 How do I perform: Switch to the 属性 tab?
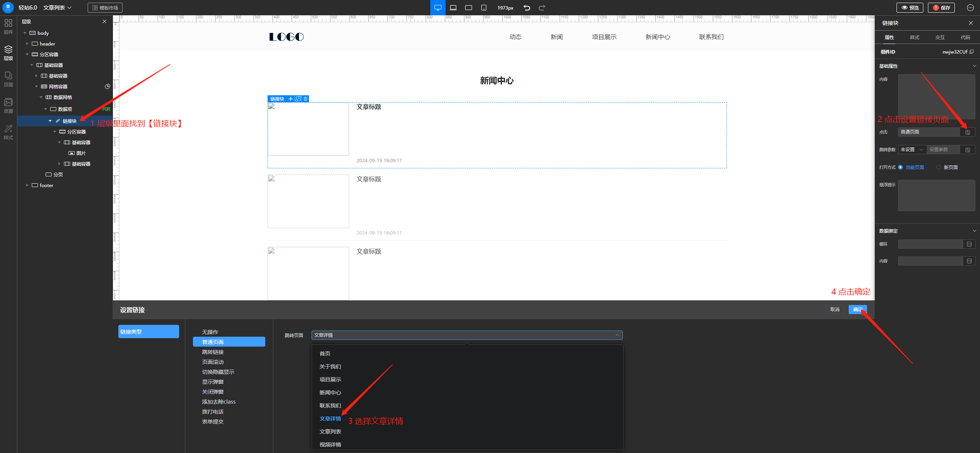point(889,37)
